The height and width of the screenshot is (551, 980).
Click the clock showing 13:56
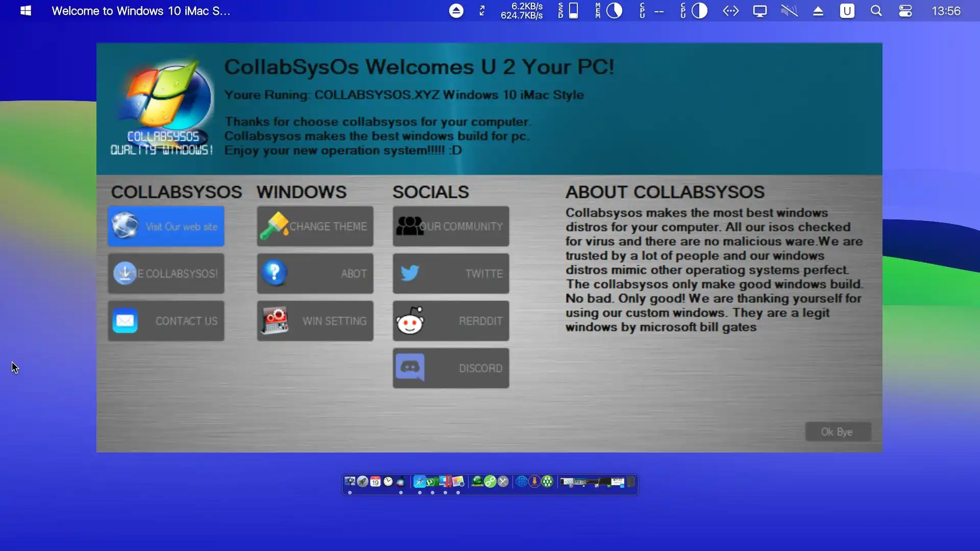pyautogui.click(x=945, y=11)
